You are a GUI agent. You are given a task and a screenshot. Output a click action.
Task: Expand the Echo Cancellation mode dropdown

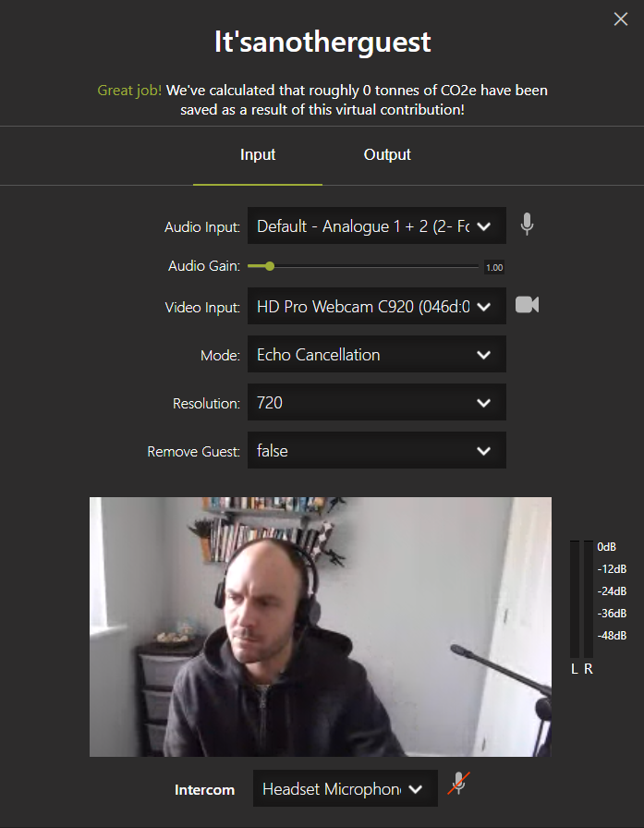pyautogui.click(x=376, y=354)
